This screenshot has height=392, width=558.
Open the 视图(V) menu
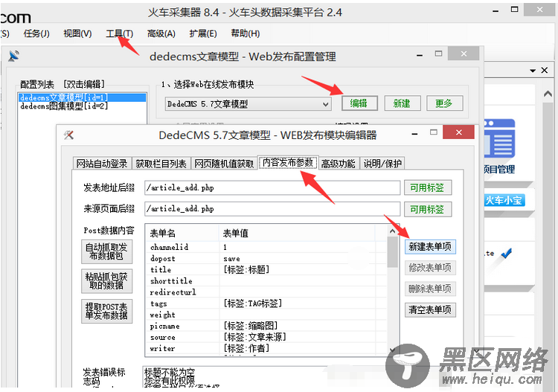coord(77,33)
